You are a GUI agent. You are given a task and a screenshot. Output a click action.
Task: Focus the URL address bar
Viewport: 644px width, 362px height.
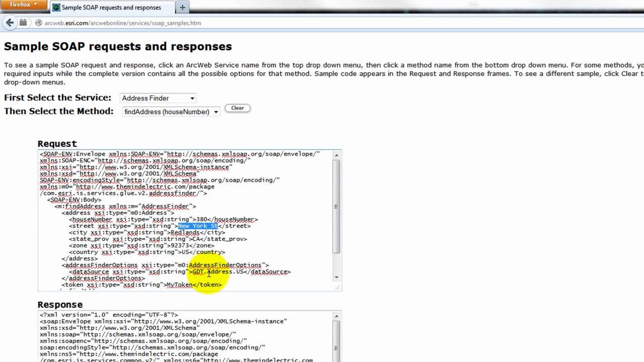click(322, 23)
